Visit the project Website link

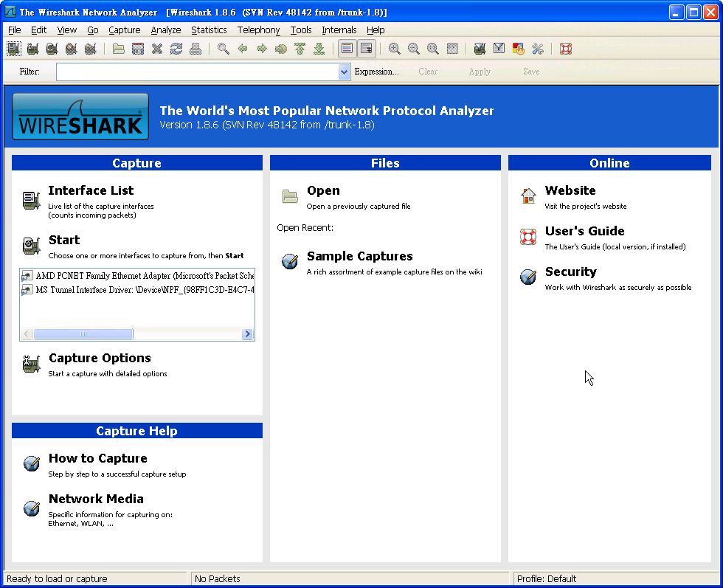click(x=570, y=190)
